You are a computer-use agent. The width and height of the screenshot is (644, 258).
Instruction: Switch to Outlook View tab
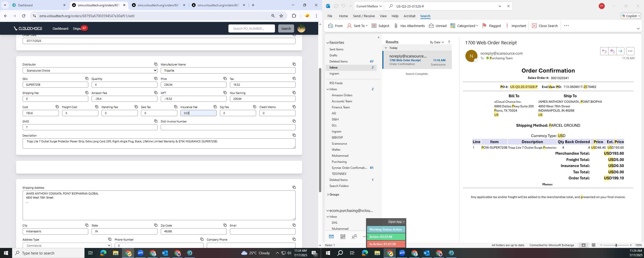383,16
